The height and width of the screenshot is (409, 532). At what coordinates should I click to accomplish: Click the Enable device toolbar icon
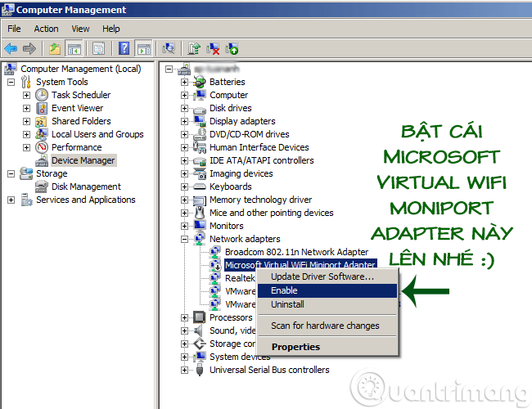click(x=232, y=49)
